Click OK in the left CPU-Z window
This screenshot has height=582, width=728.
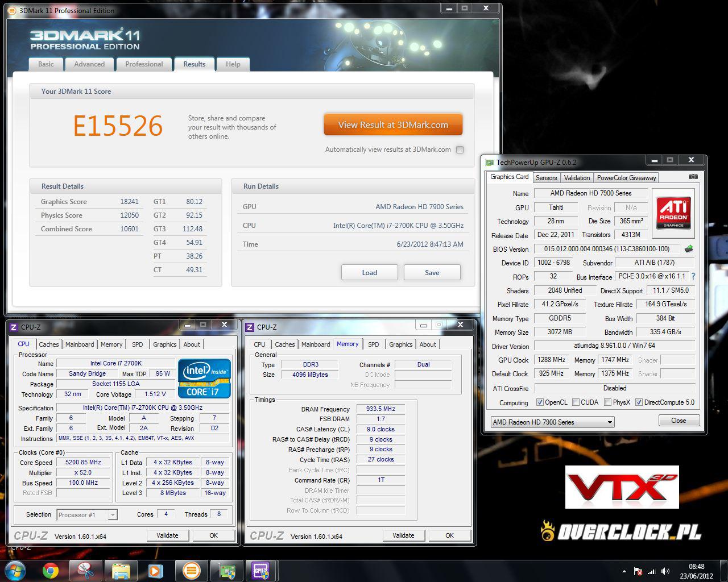(213, 535)
